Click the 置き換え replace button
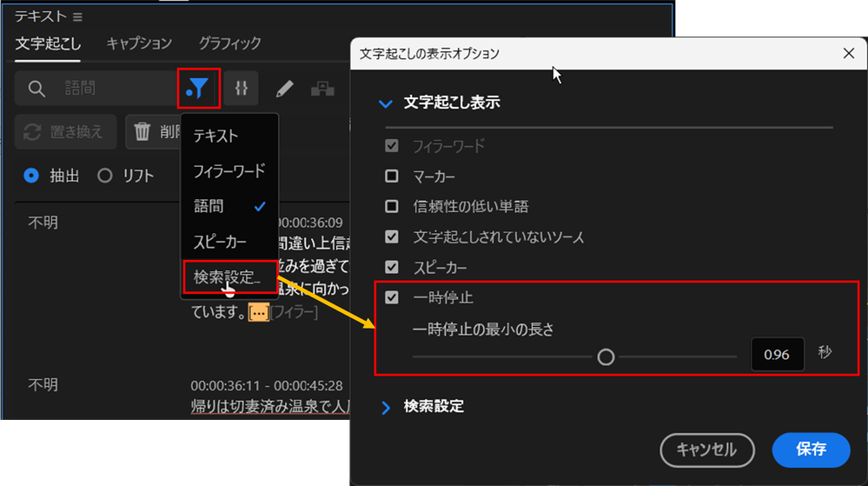The width and height of the screenshot is (868, 486). coord(65,132)
